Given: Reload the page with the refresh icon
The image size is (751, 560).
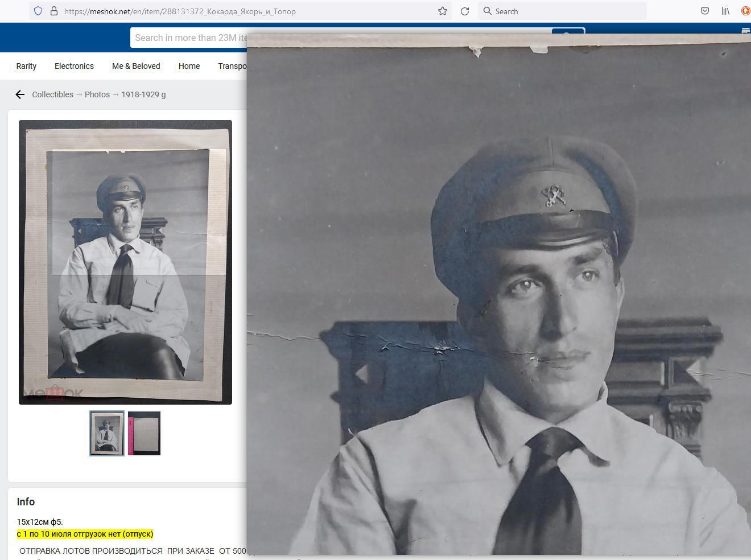Looking at the screenshot, I should pyautogui.click(x=465, y=11).
